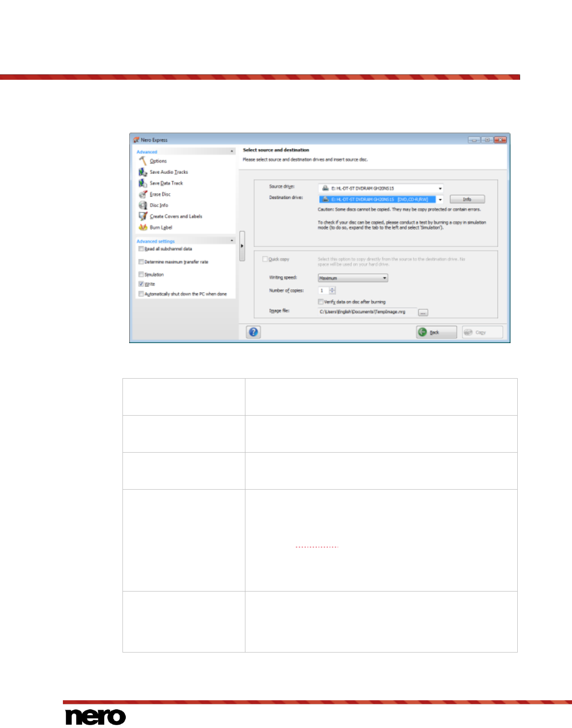
Task: Minimize the Nero Express window
Action: pos(475,140)
